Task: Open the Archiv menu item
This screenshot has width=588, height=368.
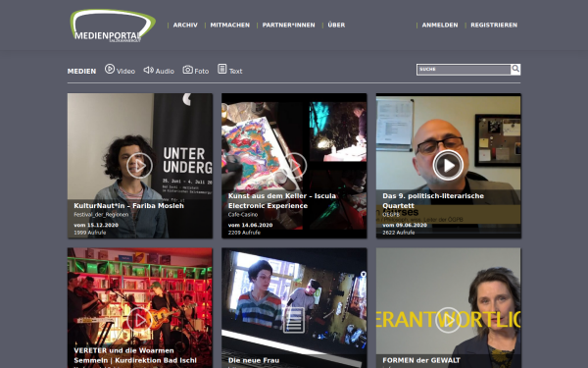Action: [x=185, y=26]
